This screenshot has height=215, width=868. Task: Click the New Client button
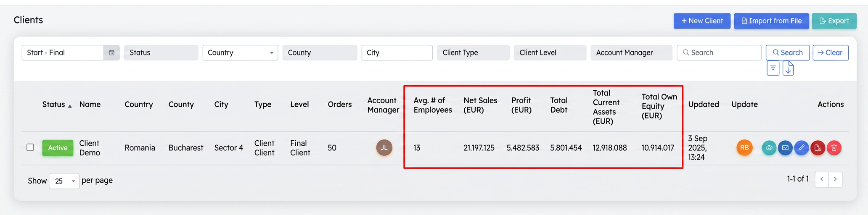click(702, 21)
